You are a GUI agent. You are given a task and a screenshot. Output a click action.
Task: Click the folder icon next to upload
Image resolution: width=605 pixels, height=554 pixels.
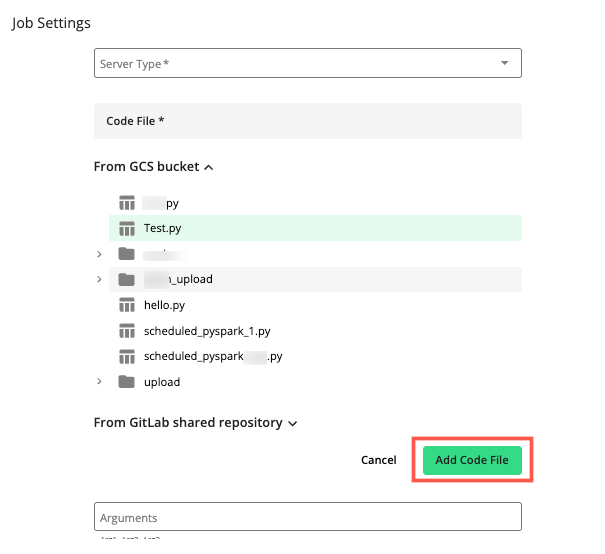(126, 381)
